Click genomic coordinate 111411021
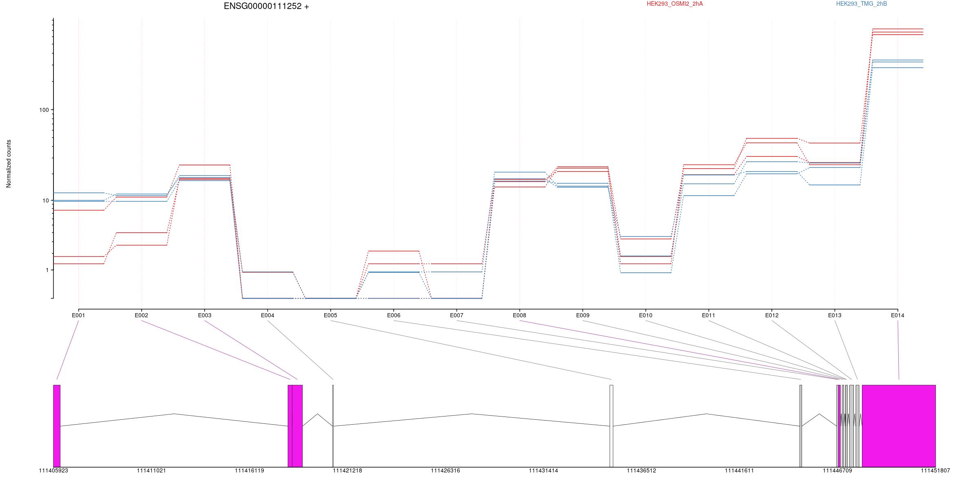 (151, 471)
